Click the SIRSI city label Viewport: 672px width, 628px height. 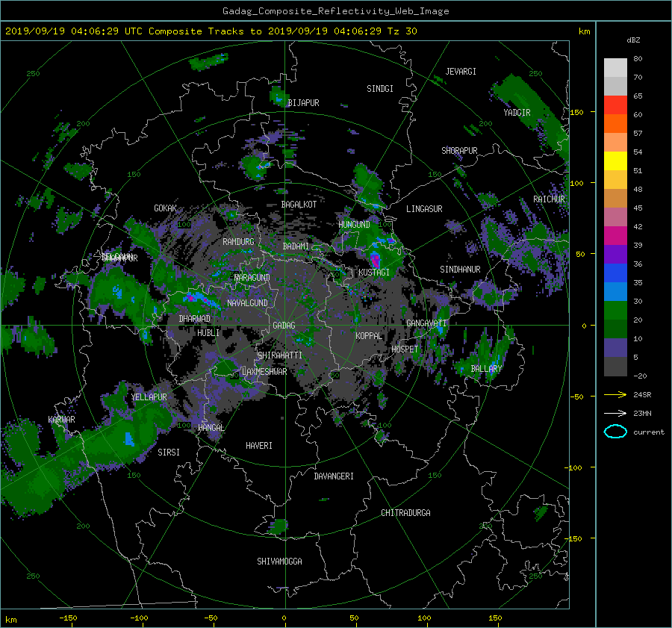(169, 453)
